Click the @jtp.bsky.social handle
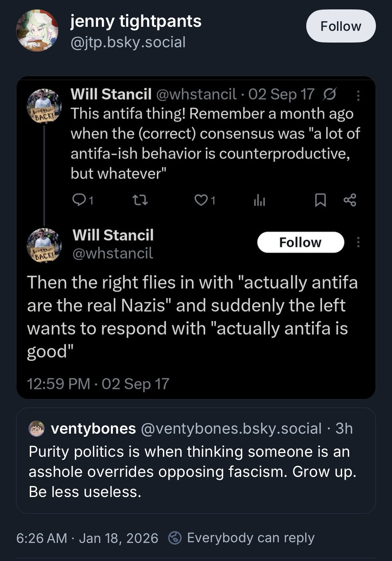This screenshot has height=561, width=392. [x=128, y=42]
